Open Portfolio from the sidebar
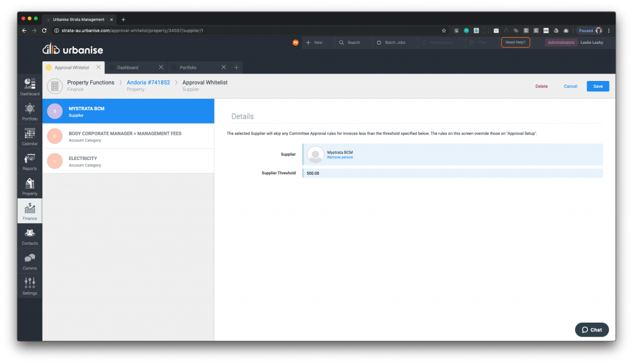Image resolution: width=633 pixels, height=364 pixels. click(30, 111)
